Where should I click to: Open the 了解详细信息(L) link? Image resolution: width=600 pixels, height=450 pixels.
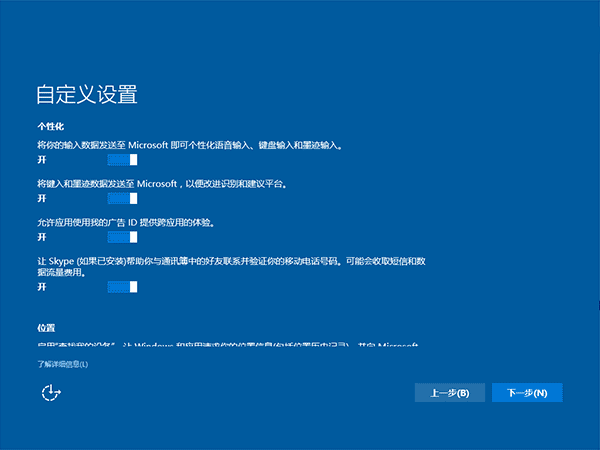point(63,364)
